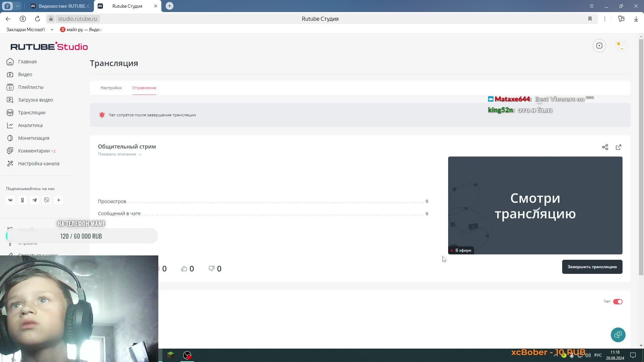The width and height of the screenshot is (644, 362).
Task: Click Завершить трансляцию button
Action: 592,267
